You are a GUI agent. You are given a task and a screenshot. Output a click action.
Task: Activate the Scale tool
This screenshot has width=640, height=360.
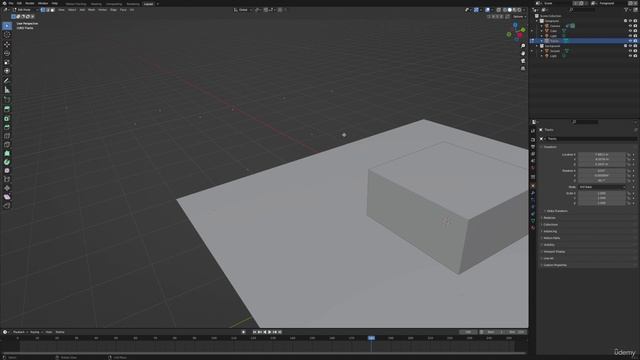[7, 62]
